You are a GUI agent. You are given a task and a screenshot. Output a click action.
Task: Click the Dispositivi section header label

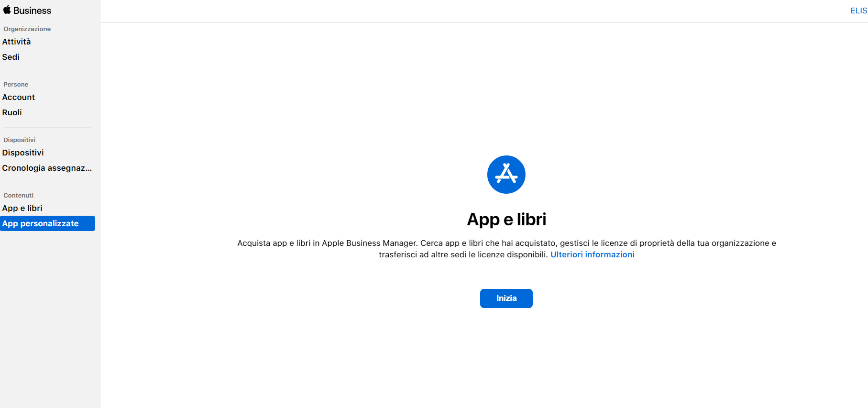point(19,140)
